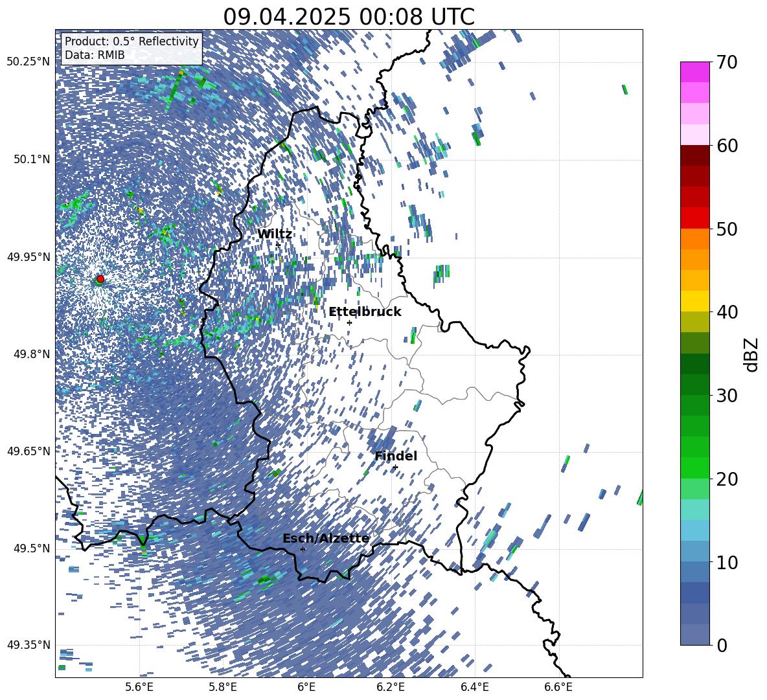
Task: Click the darkest green colorbar swatch above 30
Action: [694, 364]
